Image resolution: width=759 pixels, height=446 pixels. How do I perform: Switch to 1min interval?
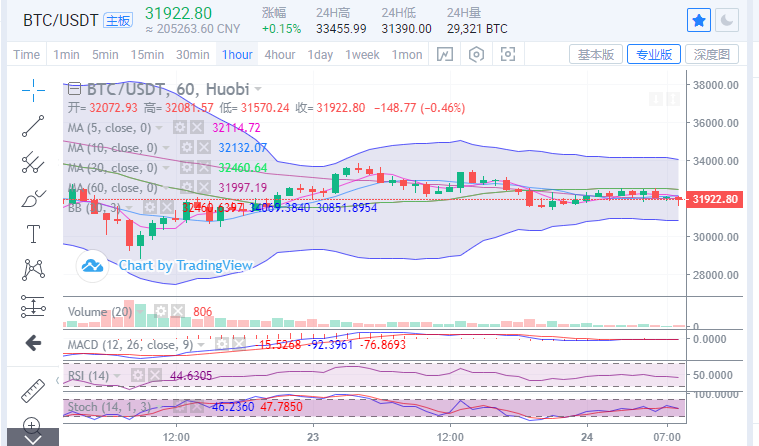(x=66, y=55)
